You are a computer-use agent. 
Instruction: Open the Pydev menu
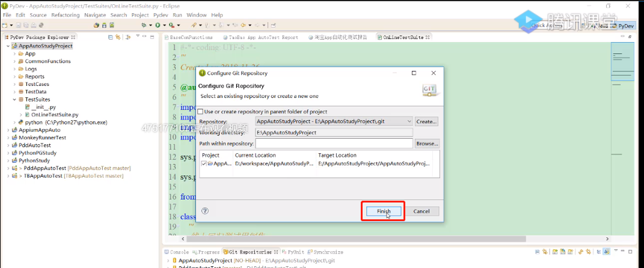coord(161,15)
